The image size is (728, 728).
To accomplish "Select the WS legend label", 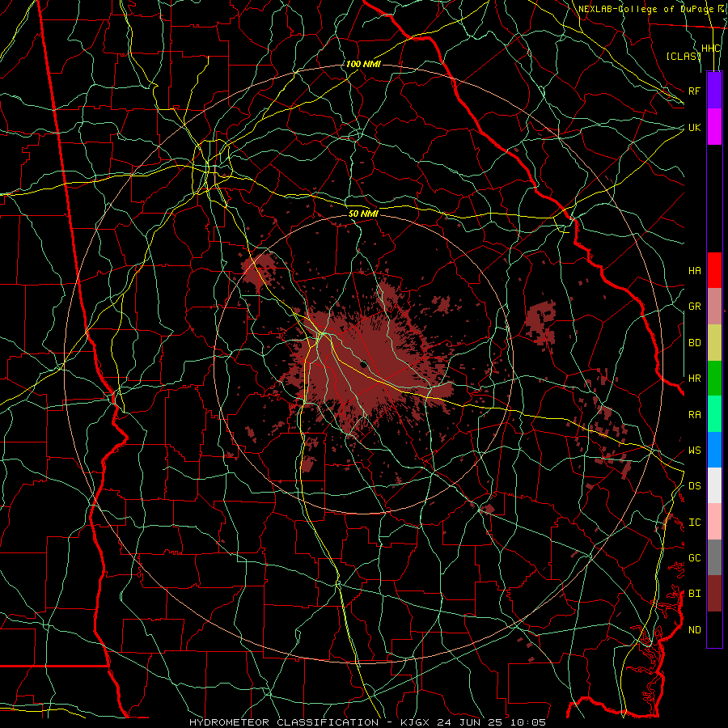I will tap(694, 451).
